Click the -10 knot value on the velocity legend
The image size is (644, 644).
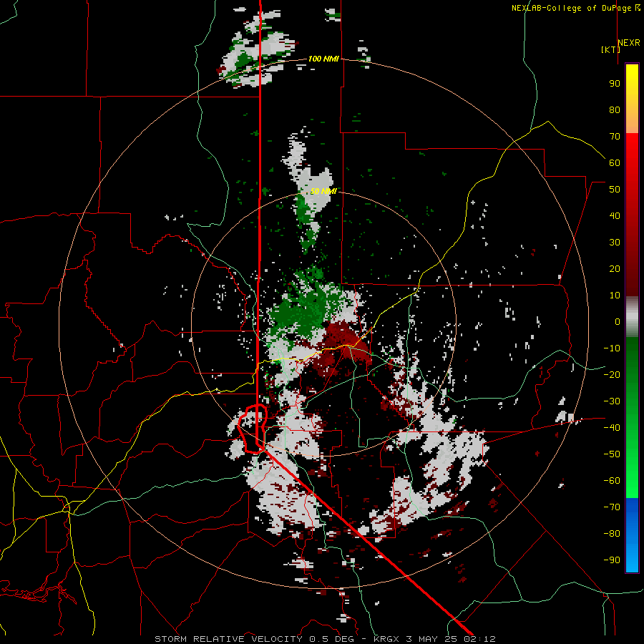click(x=612, y=348)
